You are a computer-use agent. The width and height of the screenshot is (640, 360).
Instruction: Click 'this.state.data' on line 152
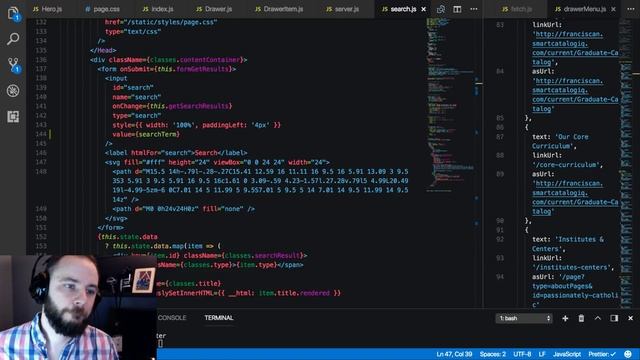tap(129, 237)
